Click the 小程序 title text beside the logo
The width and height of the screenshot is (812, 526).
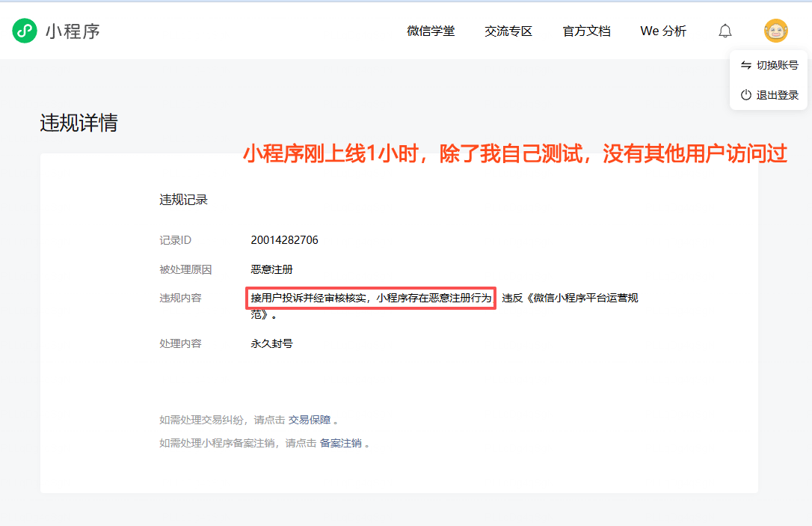[73, 31]
